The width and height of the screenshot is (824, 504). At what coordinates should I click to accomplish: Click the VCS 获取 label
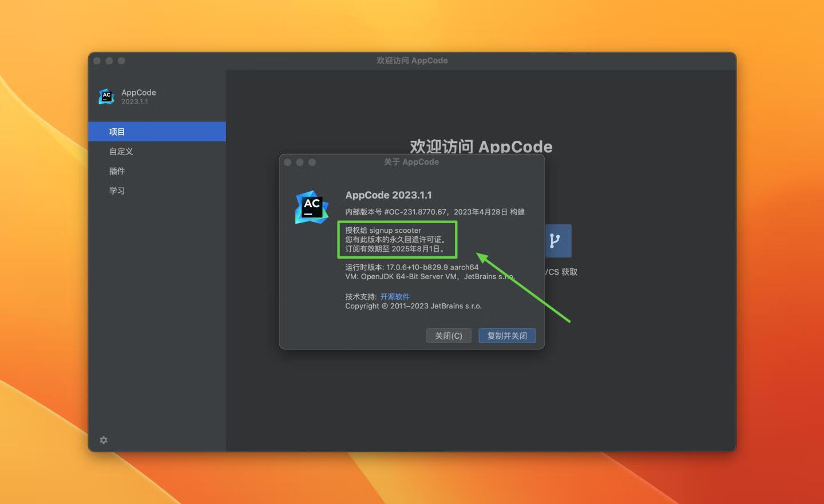click(561, 272)
